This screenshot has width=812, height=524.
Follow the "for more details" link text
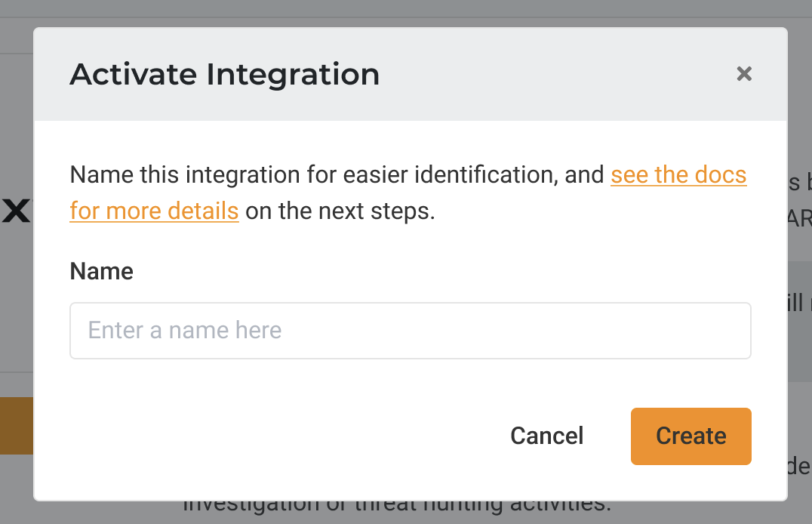[154, 211]
